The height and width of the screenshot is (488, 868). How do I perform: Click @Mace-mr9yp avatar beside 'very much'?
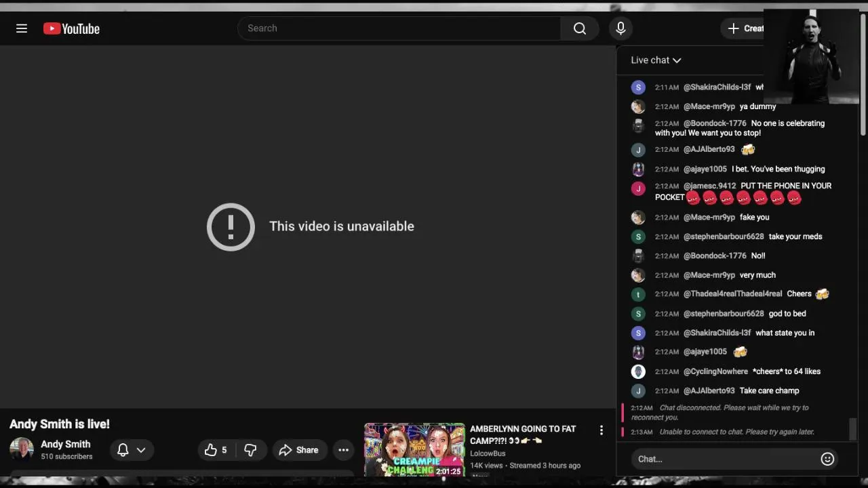pyautogui.click(x=638, y=275)
